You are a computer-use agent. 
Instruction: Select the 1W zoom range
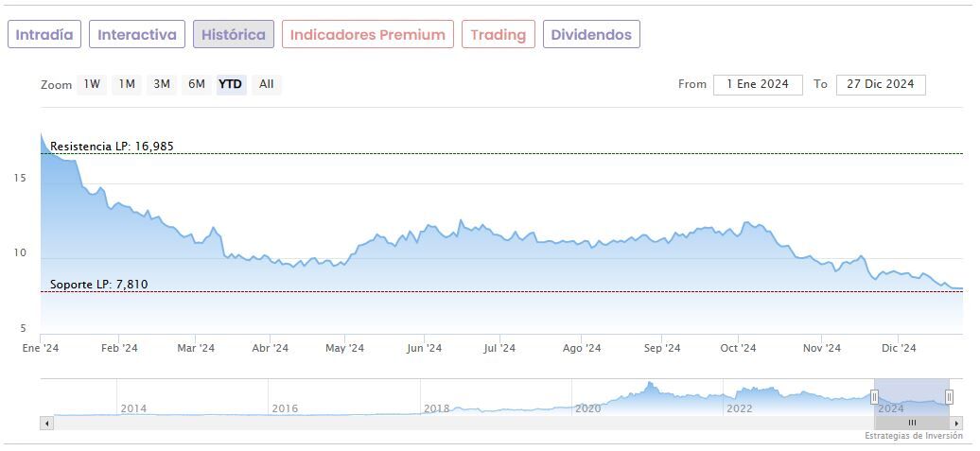[92, 84]
